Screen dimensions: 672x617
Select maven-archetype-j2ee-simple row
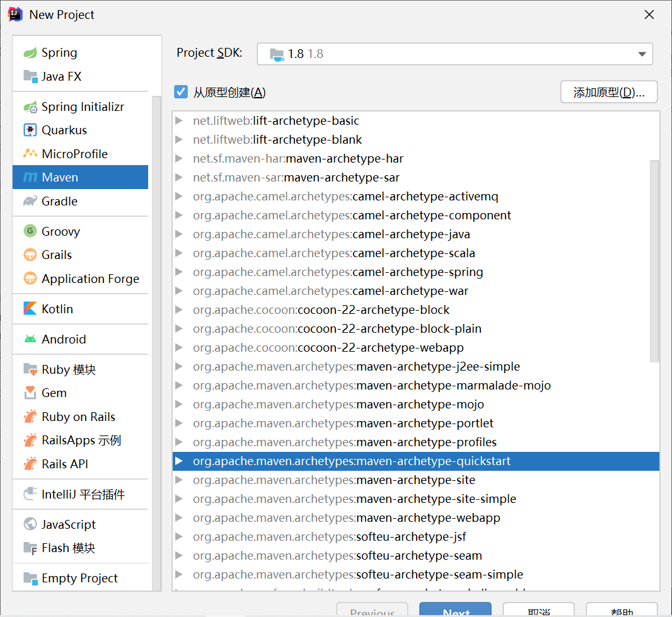click(x=415, y=366)
